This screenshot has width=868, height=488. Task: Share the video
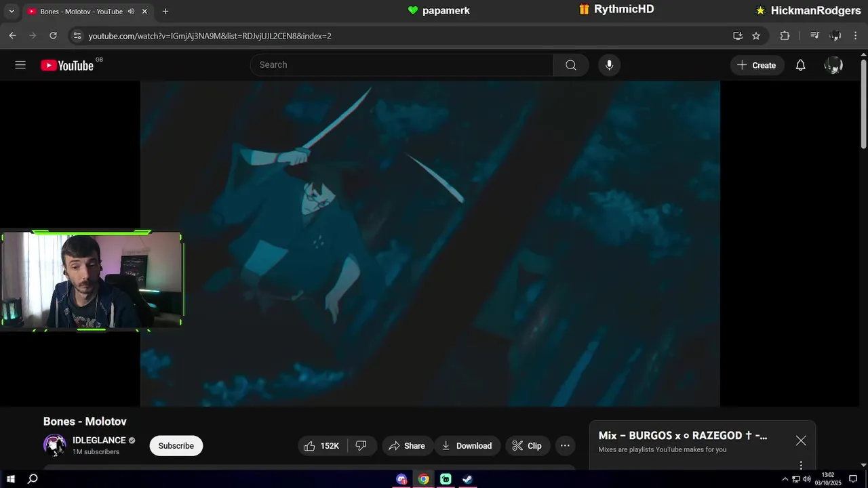(407, 445)
